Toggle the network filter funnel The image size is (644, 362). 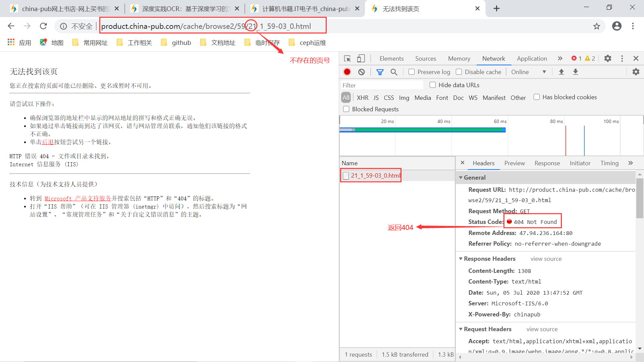tap(380, 72)
